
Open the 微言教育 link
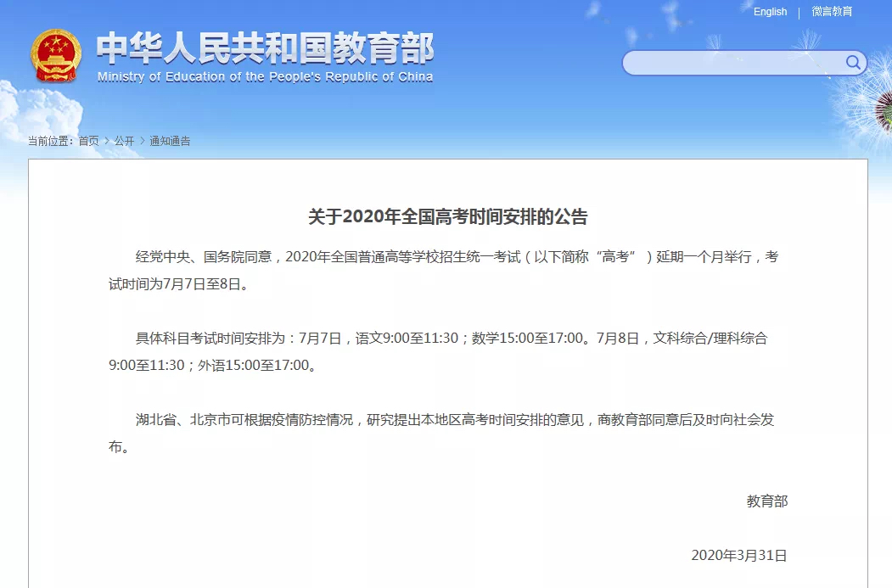pyautogui.click(x=832, y=12)
